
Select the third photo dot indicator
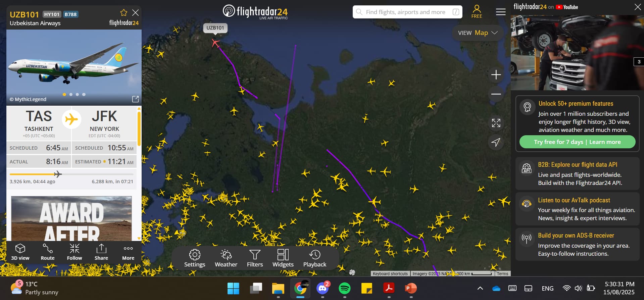point(77,95)
